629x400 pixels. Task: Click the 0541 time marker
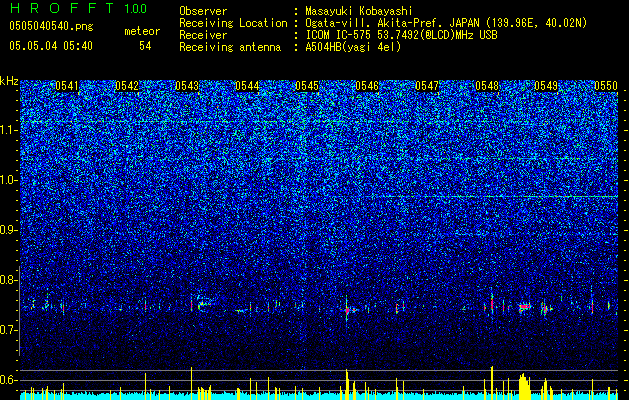click(x=67, y=86)
